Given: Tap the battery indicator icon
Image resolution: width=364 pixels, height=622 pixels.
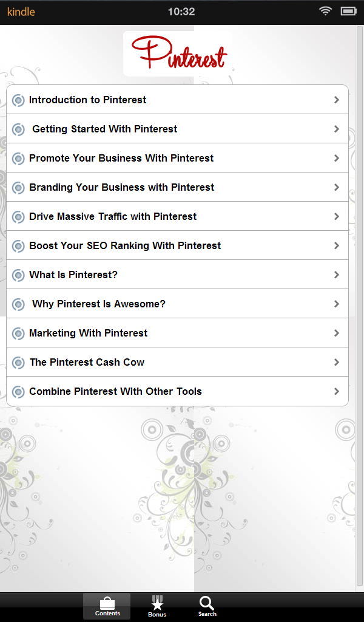Looking at the screenshot, I should point(348,10).
